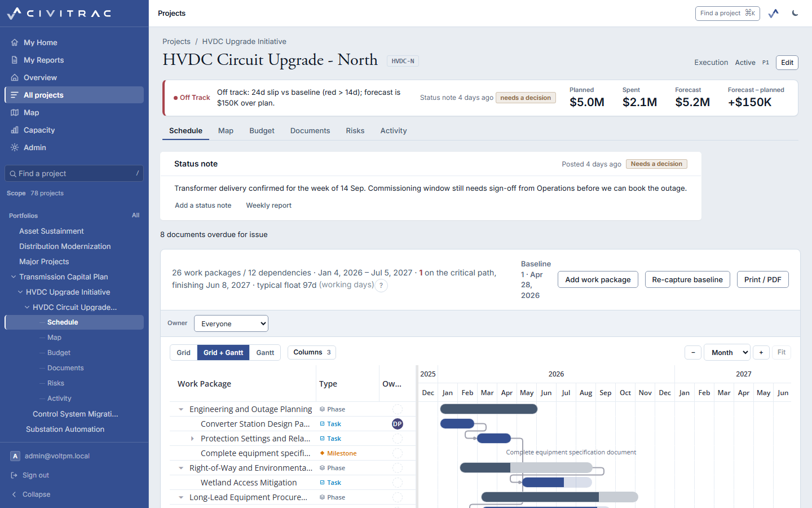Click the Milestone type icon
The height and width of the screenshot is (508, 812).
322,453
